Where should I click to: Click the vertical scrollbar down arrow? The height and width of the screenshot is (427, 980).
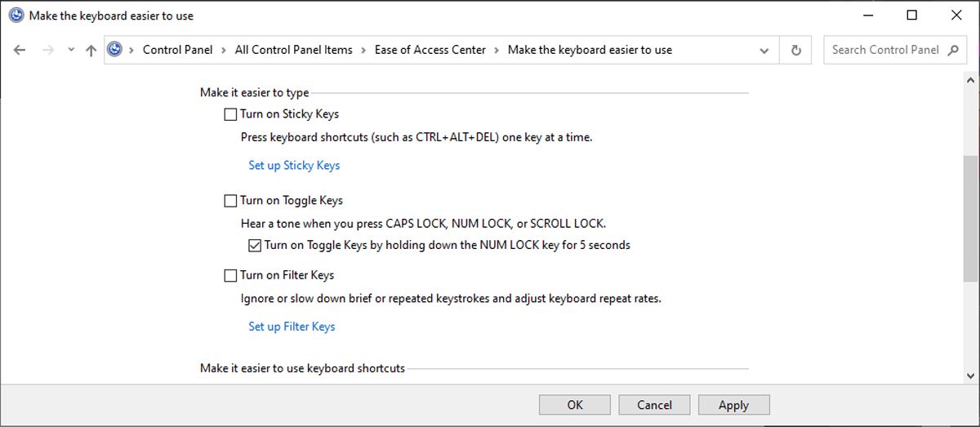point(970,375)
